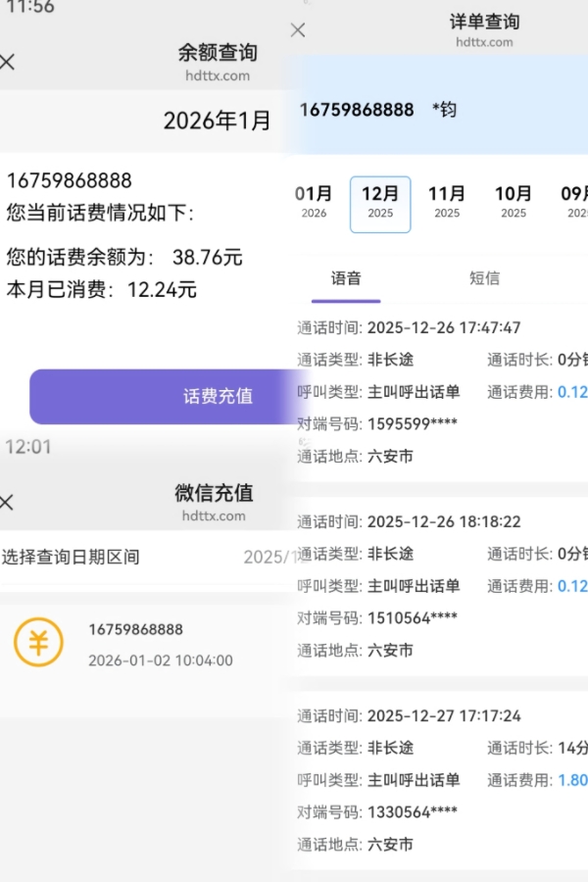Select the highlighted 12月 2025 month
This screenshot has height=882, width=588.
coord(380,203)
